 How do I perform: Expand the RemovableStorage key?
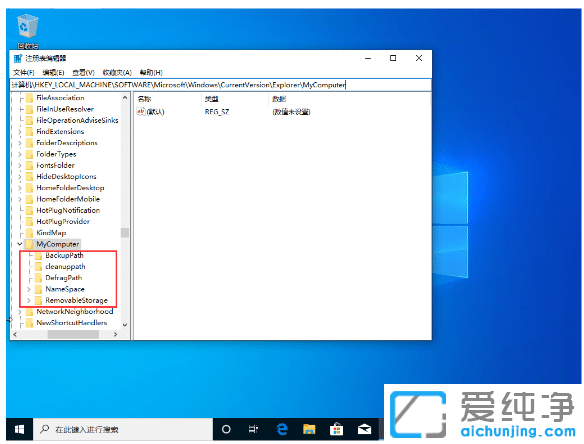coord(29,300)
